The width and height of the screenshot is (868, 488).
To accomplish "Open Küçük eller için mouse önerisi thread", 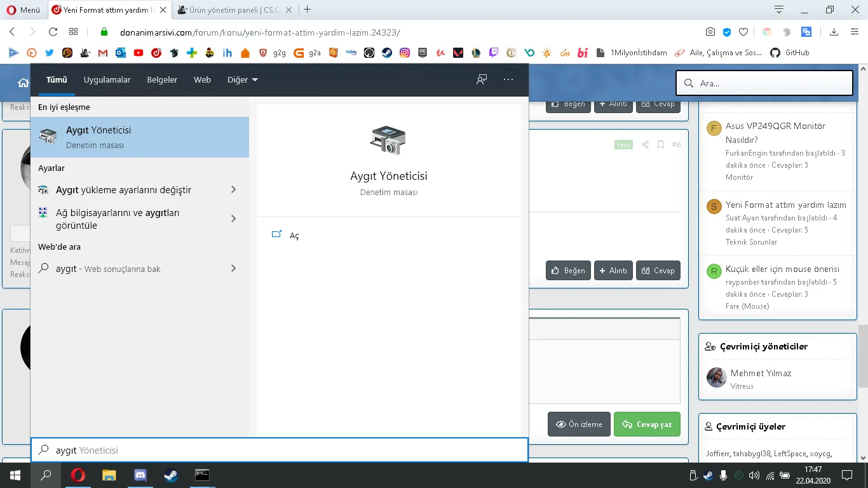I will coord(782,269).
